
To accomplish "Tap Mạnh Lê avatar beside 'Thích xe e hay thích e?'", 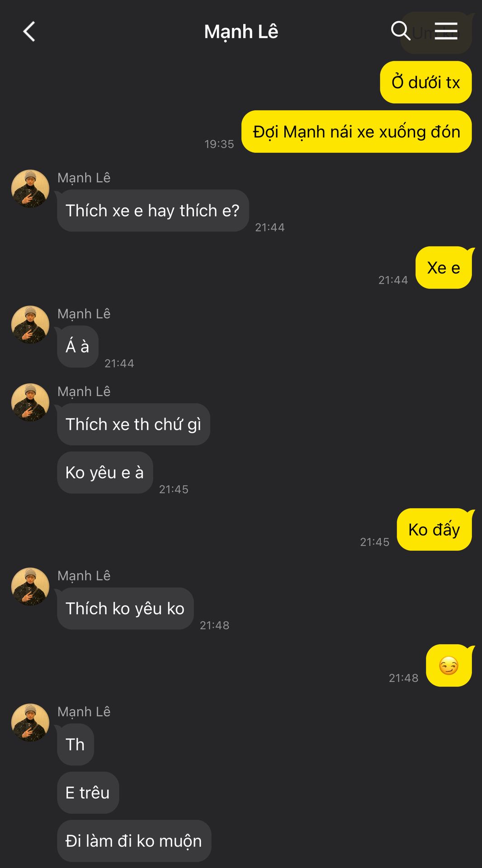I will click(x=30, y=189).
